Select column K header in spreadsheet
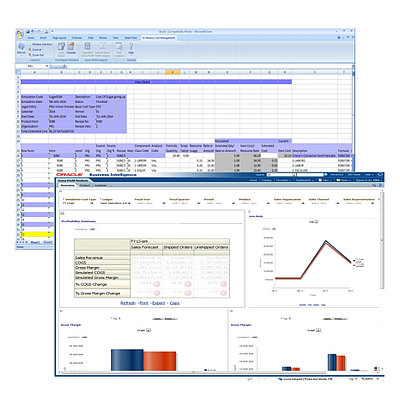This screenshot has height=400, width=400. tap(172, 72)
